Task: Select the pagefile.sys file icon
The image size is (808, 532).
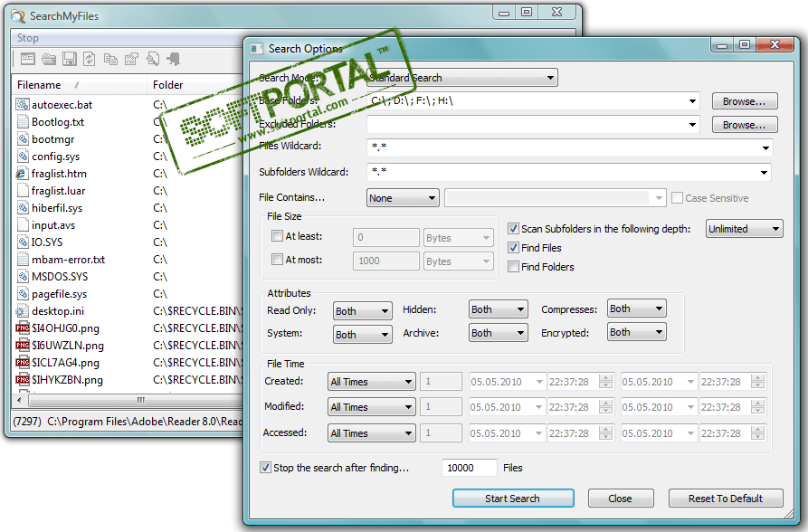Action: coord(22,294)
